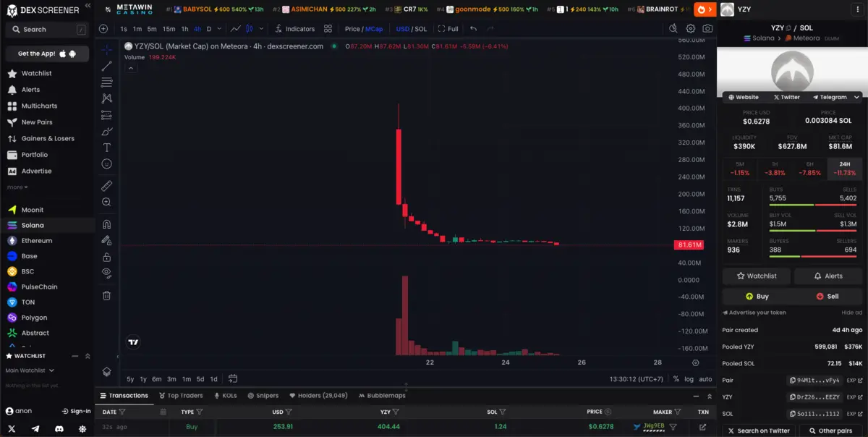The width and height of the screenshot is (868, 437).
Task: Select the 24H price change period
Action: [844, 168]
